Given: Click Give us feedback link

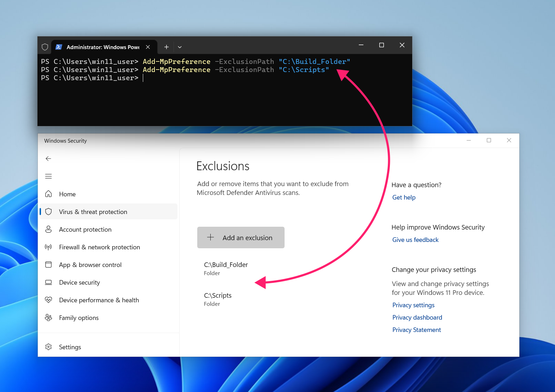Looking at the screenshot, I should click(415, 240).
